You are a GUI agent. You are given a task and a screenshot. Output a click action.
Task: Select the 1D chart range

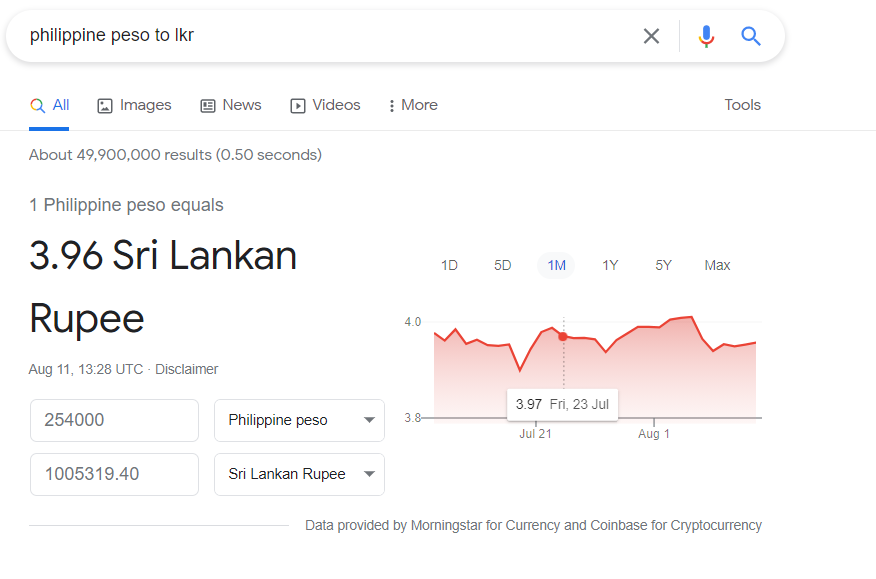(x=449, y=265)
